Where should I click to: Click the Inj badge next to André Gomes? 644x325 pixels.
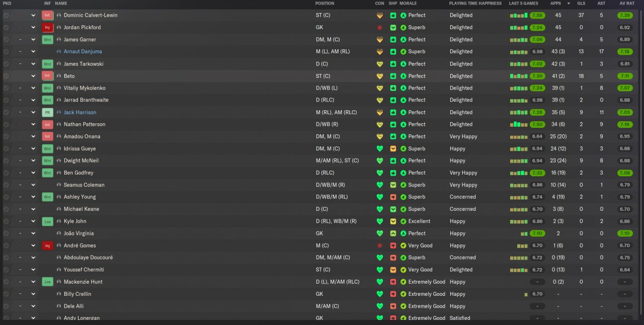[x=47, y=246]
